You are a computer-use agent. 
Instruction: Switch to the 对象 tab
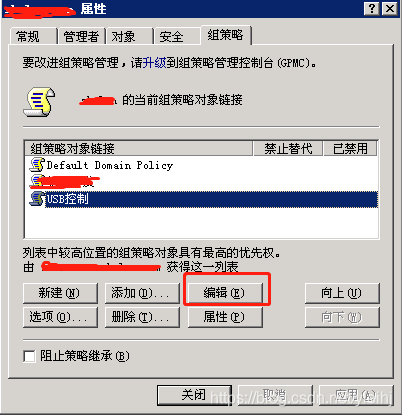pos(129,36)
